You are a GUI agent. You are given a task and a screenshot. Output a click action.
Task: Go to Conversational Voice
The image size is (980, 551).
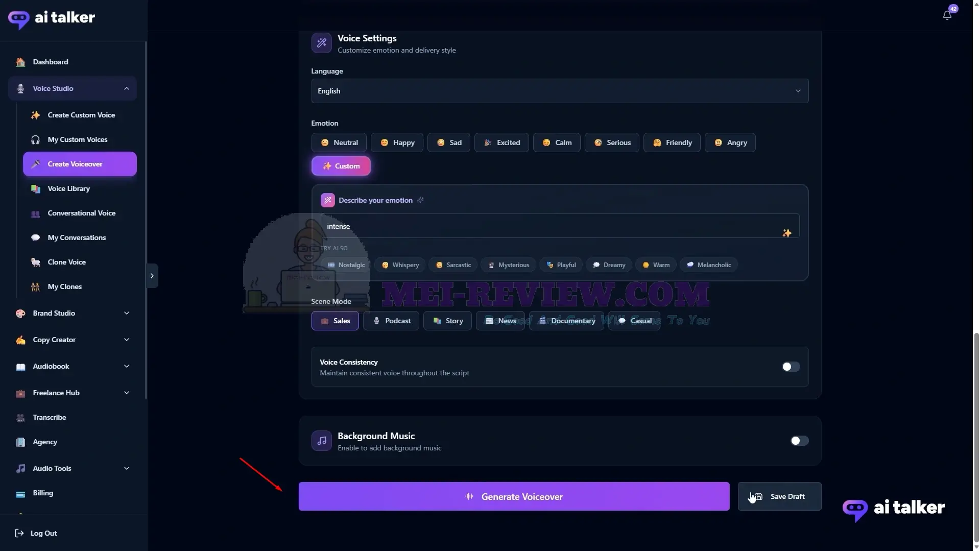(80, 213)
